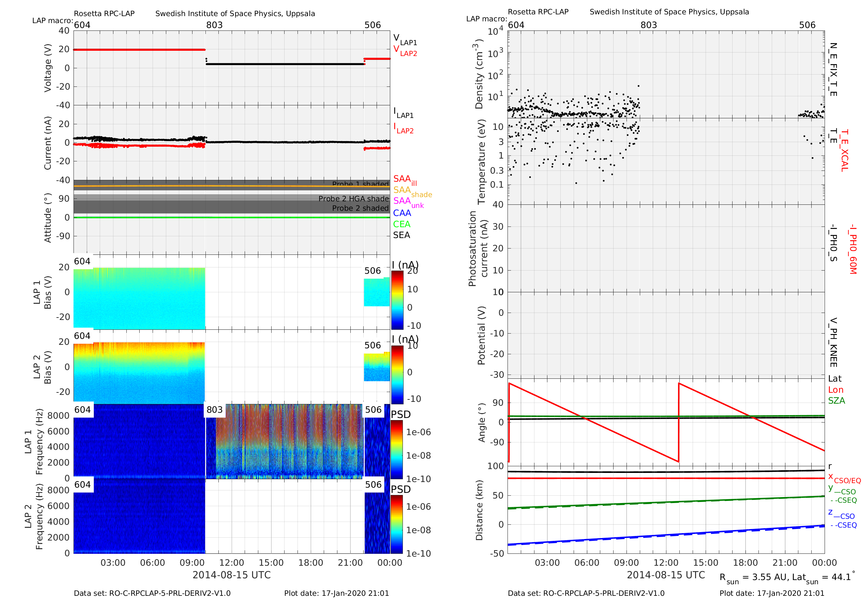Click the 'Probe 2 shaded' annotation
This screenshot has height=614, width=868.
coord(360,208)
